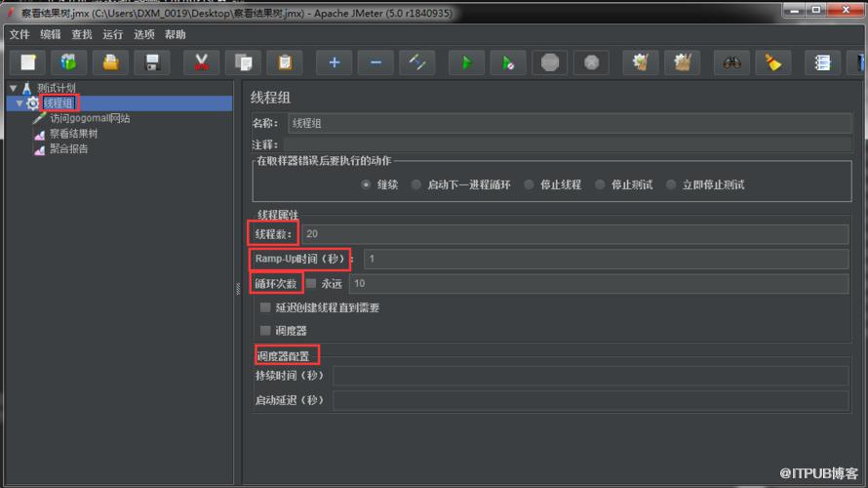This screenshot has width=868, height=488.
Task: Click the Shutdown test icon
Action: point(591,62)
